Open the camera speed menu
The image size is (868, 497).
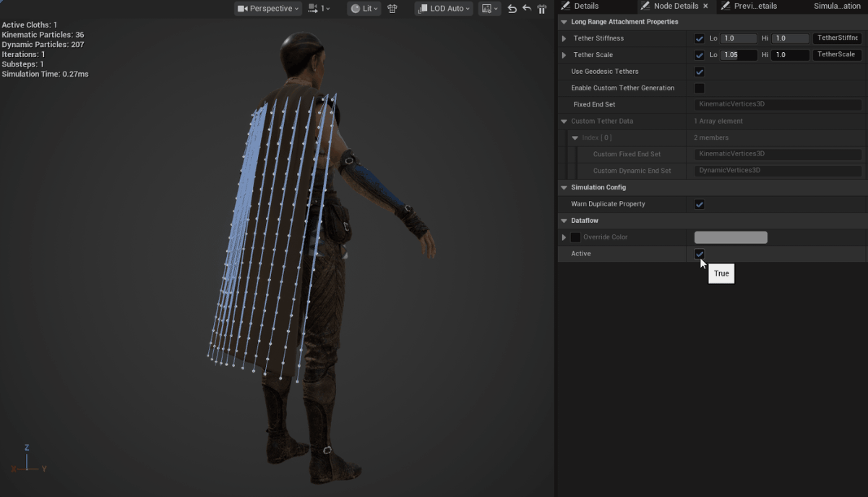pyautogui.click(x=319, y=9)
